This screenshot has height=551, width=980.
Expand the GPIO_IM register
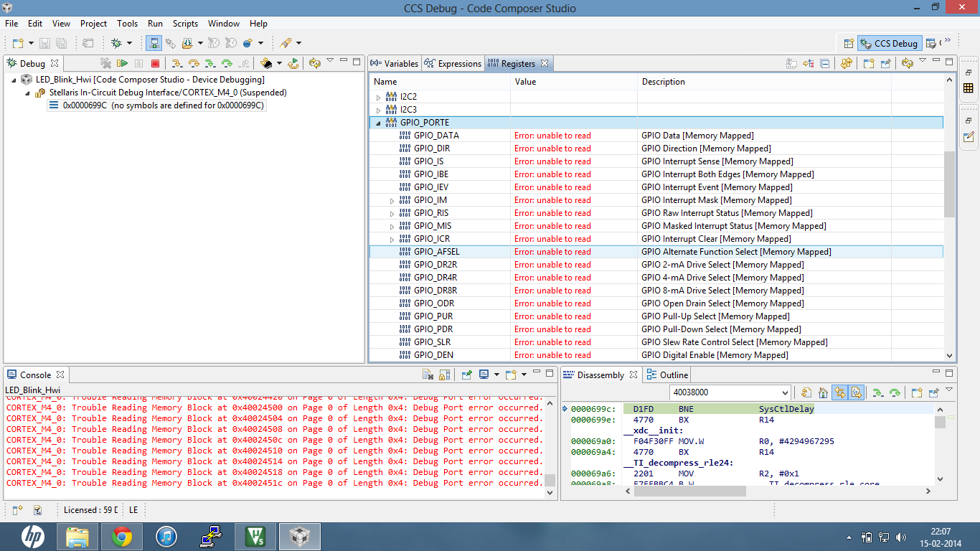[x=392, y=200]
